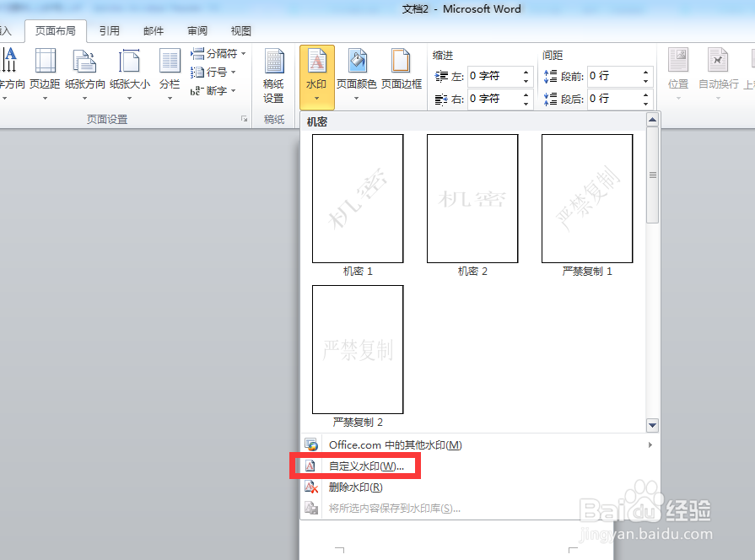755x560 pixels.
Task: Open Breaks (分隔符) menu
Action: (218, 53)
